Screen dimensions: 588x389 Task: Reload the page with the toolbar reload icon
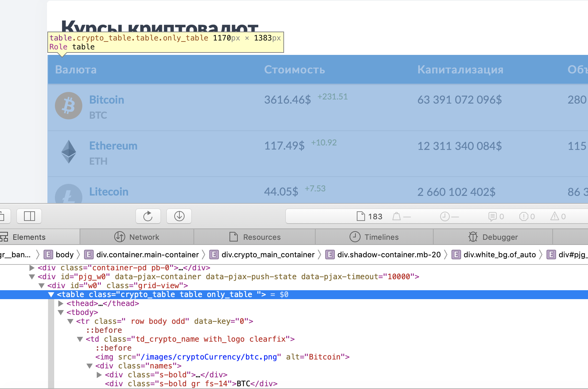pos(148,216)
